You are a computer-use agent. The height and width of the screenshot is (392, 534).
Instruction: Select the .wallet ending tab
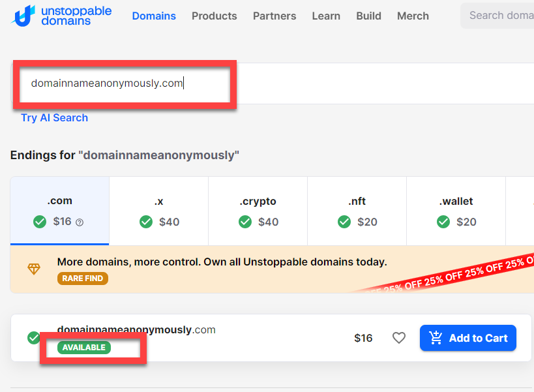pyautogui.click(x=456, y=211)
